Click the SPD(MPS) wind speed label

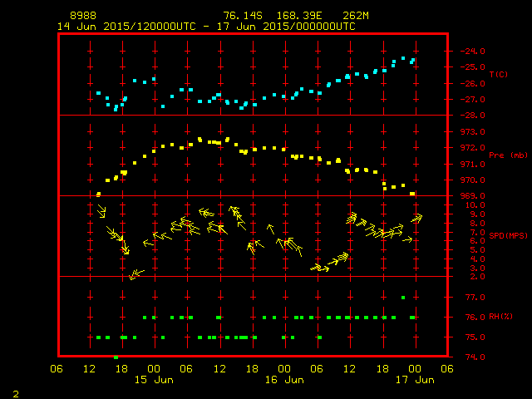(508, 235)
